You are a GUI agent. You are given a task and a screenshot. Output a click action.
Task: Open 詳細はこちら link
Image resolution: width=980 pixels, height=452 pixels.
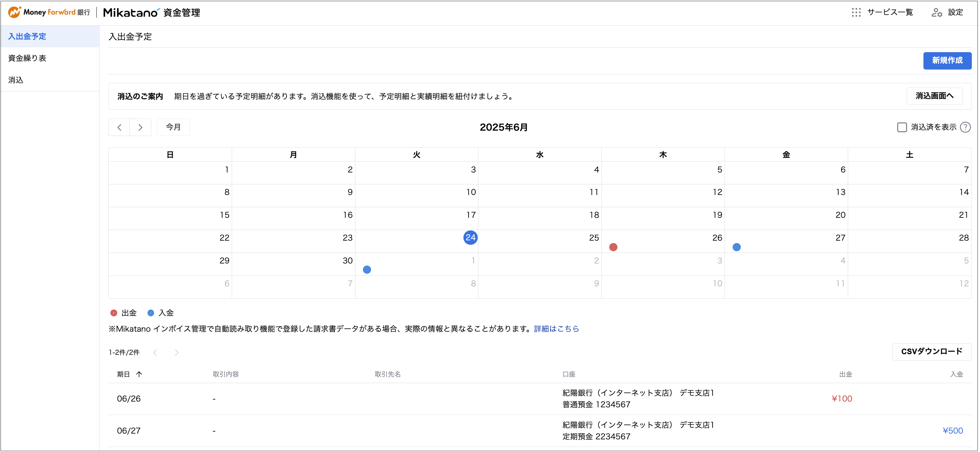point(556,329)
